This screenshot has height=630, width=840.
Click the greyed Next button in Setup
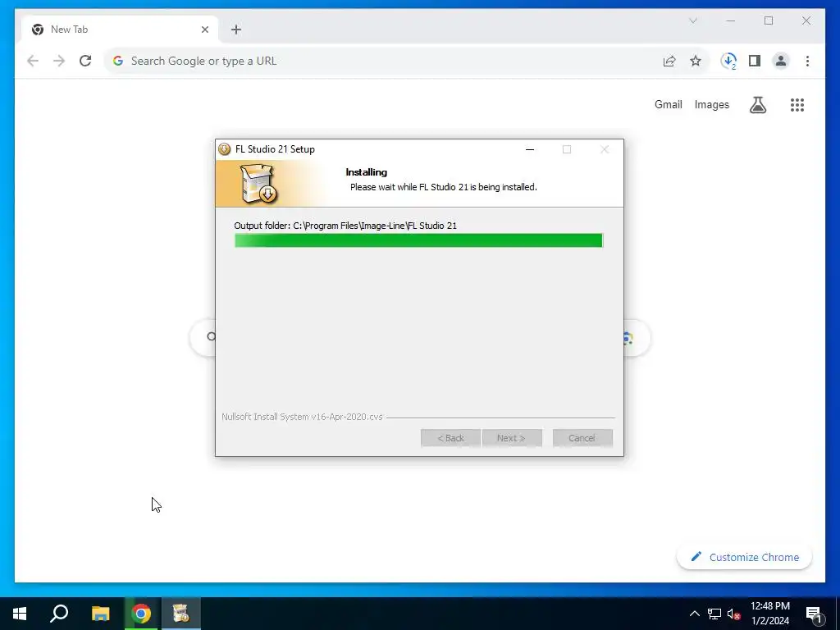pos(512,438)
